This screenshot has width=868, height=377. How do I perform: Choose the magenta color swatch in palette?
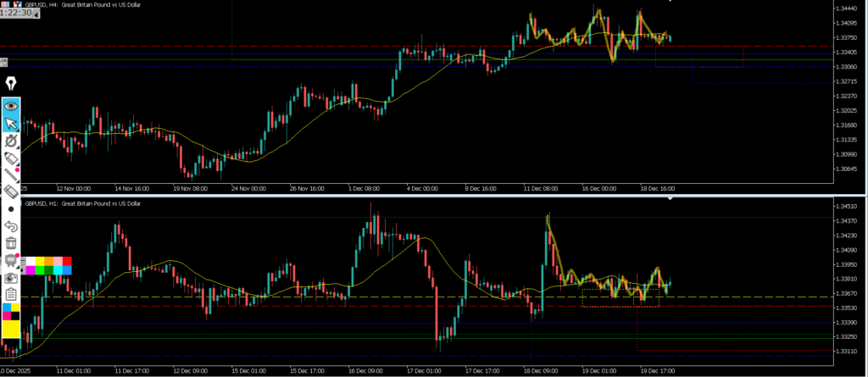[x=30, y=270]
